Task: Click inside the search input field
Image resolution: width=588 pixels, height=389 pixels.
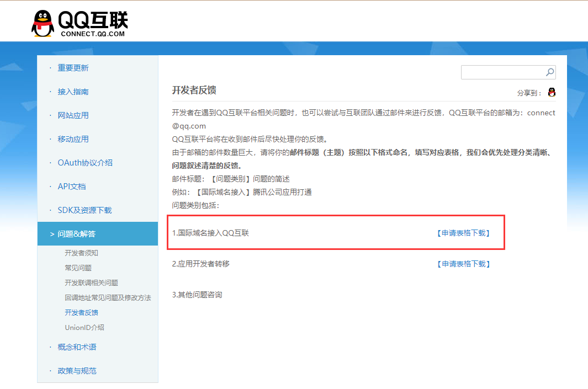Action: tap(502, 72)
